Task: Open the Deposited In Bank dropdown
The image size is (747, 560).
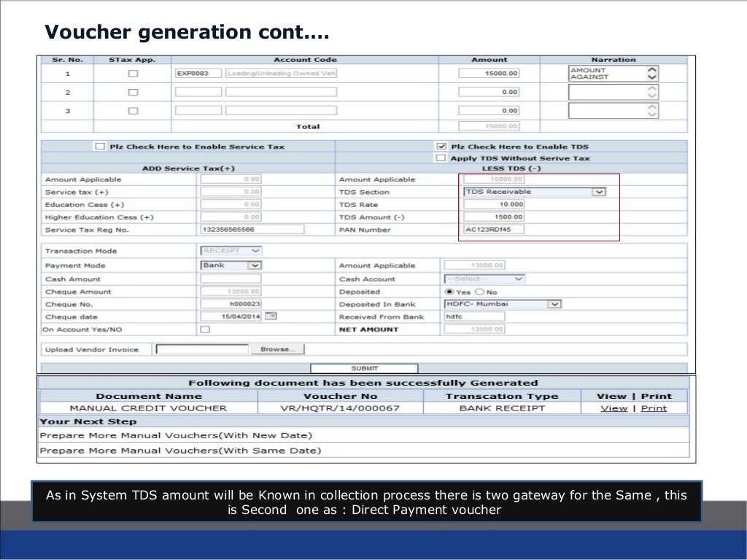Action: (503, 304)
